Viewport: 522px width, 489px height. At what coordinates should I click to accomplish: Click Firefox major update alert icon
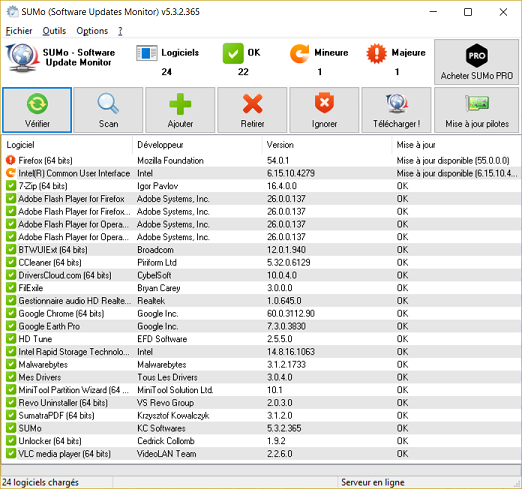coord(11,160)
